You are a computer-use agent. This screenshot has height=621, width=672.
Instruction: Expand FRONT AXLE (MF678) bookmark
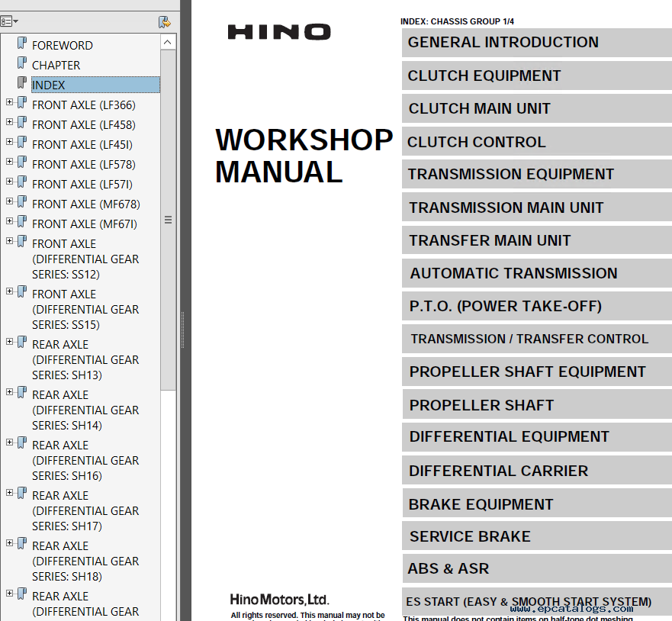9,201
